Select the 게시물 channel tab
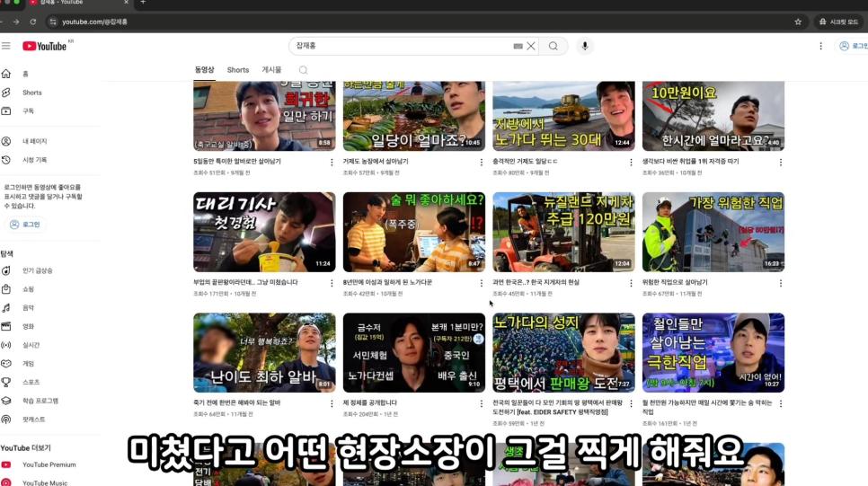The image size is (868, 486). 271,70
